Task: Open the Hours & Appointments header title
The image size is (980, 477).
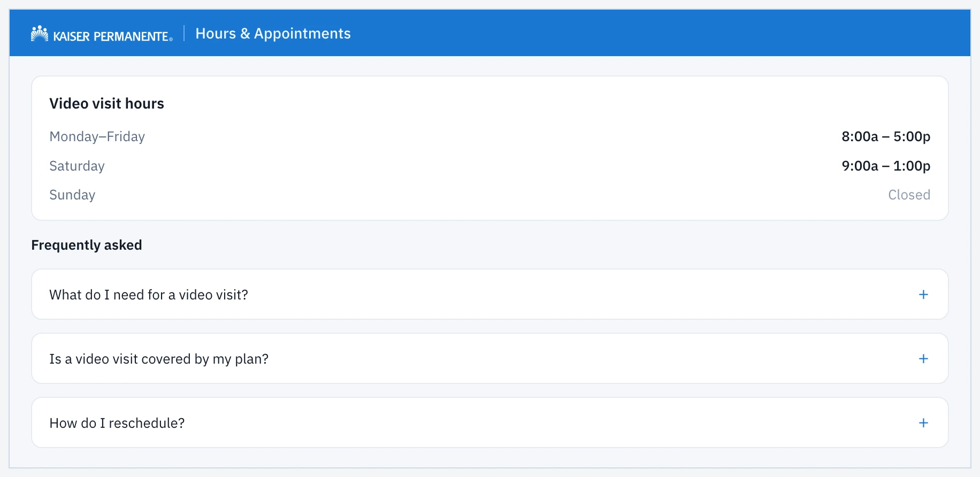Action: click(273, 34)
